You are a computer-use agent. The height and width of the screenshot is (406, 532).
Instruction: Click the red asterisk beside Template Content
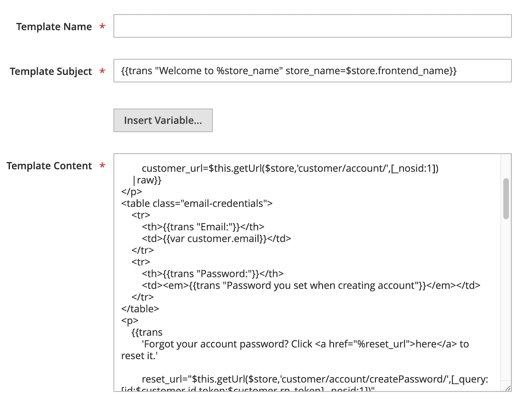[x=101, y=166]
